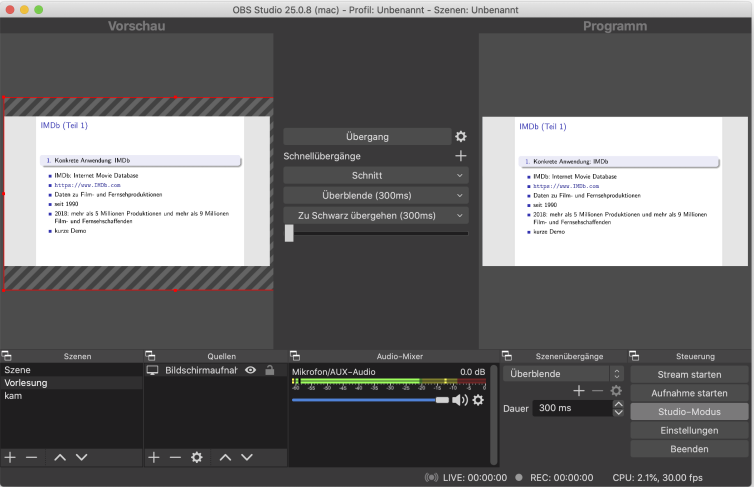Pop out the Audio-Mixer dock panel
The height and width of the screenshot is (487, 754).
pos(295,356)
